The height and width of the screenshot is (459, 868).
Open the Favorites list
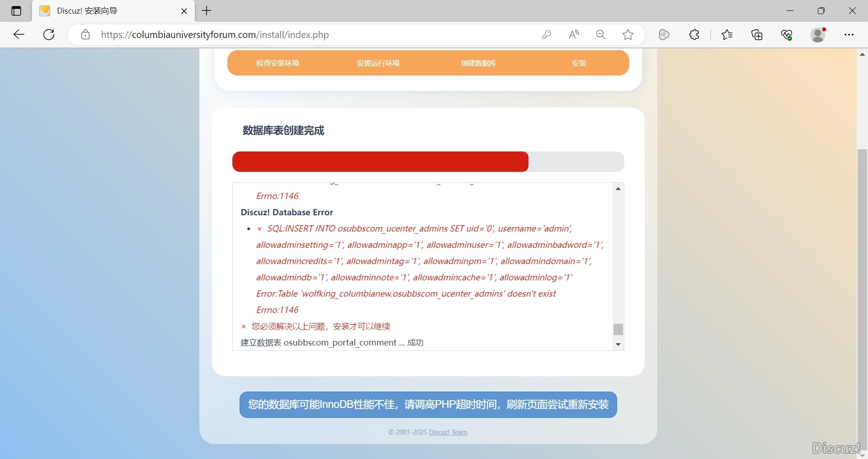pos(727,35)
